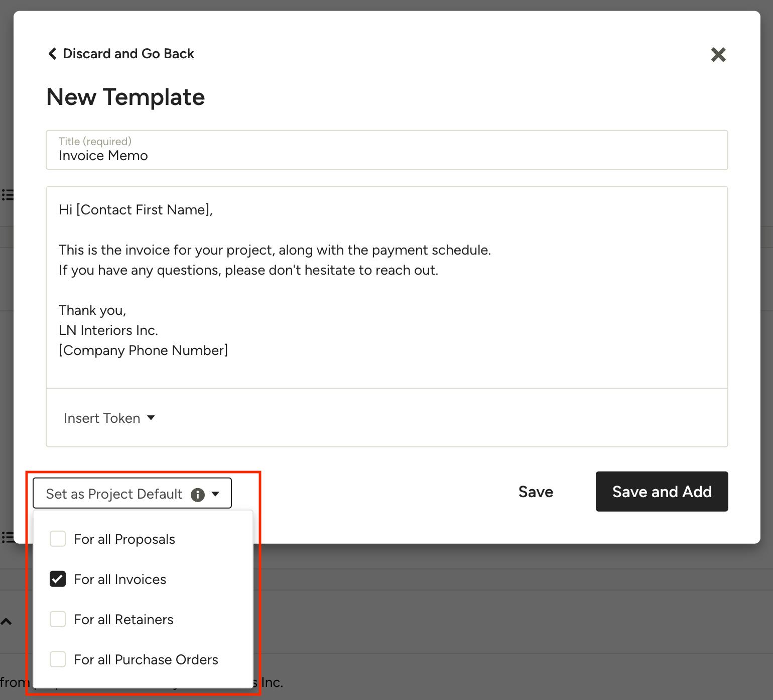
Task: Click Save and Add button
Action: tap(662, 492)
